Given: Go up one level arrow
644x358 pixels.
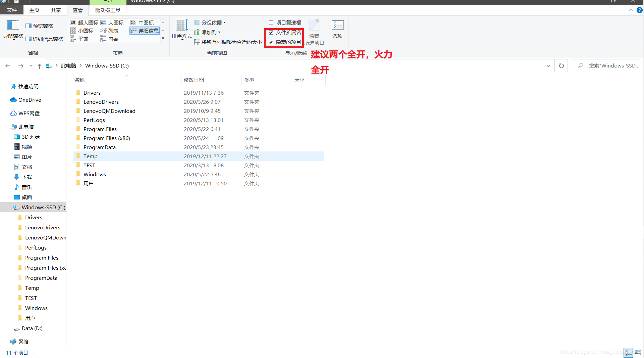Looking at the screenshot, I should coord(40,66).
